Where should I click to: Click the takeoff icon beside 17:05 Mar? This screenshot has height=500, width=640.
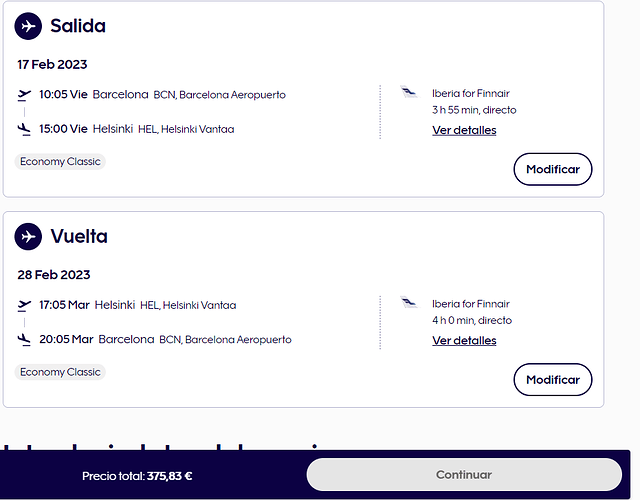[24, 305]
